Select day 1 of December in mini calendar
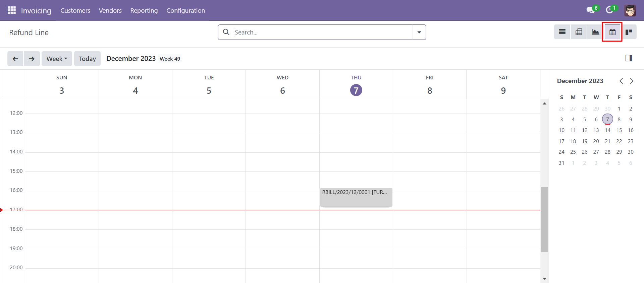This screenshot has width=644, height=283. tap(619, 109)
